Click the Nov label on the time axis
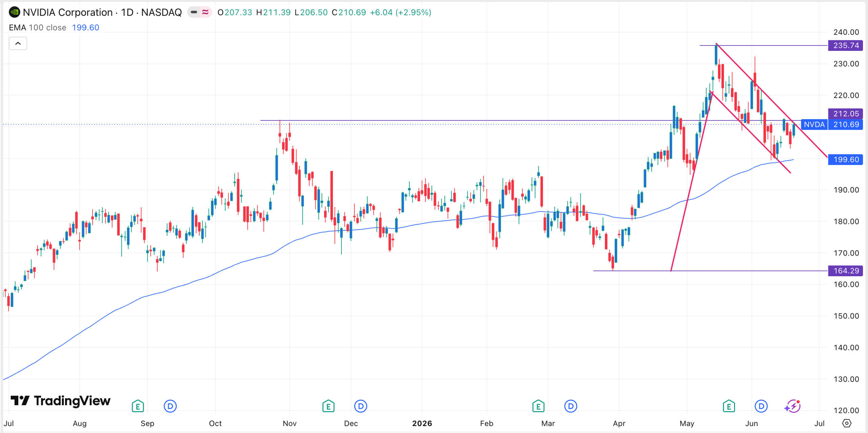Screen dimensions: 868x433 [x=290, y=423]
